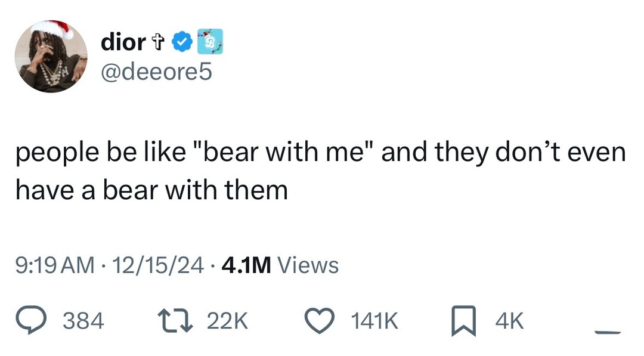Viewport: 644px width, 356px height.
Task: Click the 141K likes count
Action: click(374, 322)
